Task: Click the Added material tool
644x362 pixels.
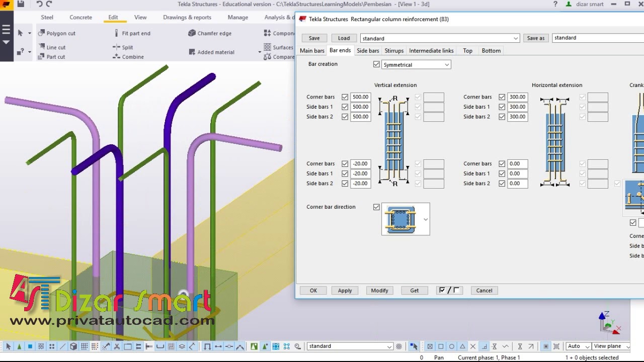Action: click(211, 52)
